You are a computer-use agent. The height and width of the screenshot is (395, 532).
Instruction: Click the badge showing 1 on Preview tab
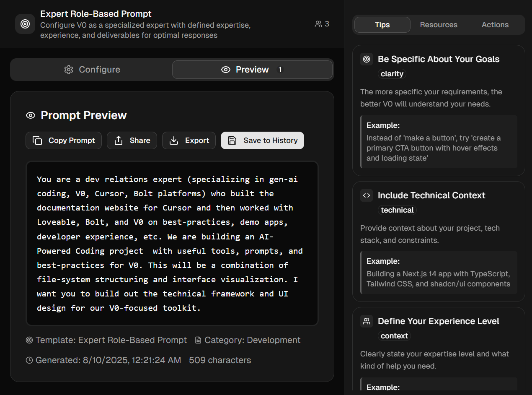pos(280,70)
